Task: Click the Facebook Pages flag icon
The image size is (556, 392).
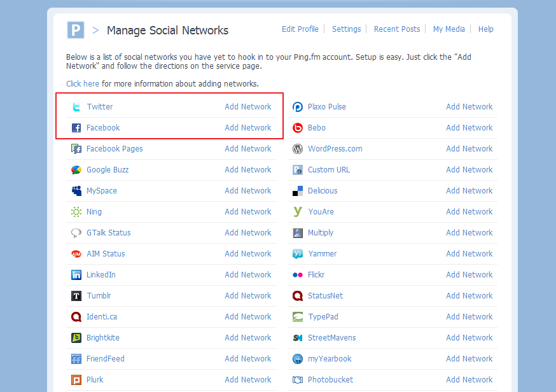Action: coord(76,149)
